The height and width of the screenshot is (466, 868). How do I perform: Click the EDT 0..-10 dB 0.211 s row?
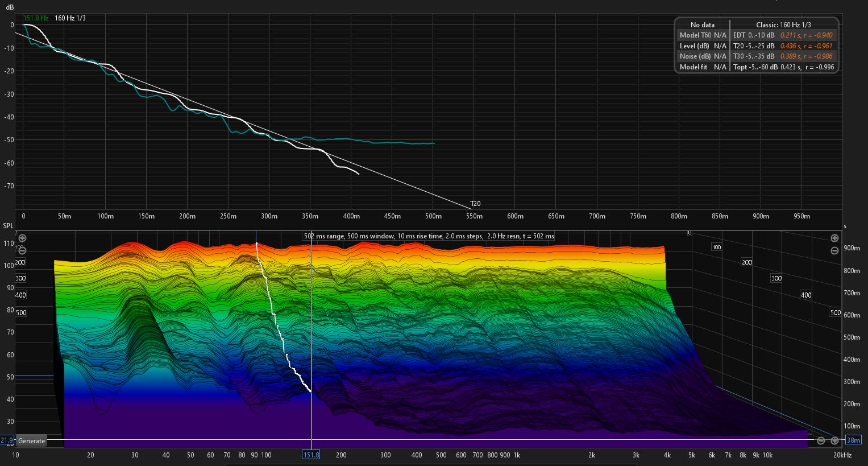point(784,35)
